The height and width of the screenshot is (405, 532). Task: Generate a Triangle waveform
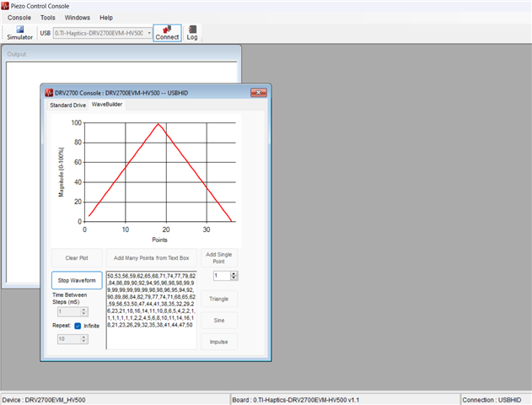coord(219,299)
